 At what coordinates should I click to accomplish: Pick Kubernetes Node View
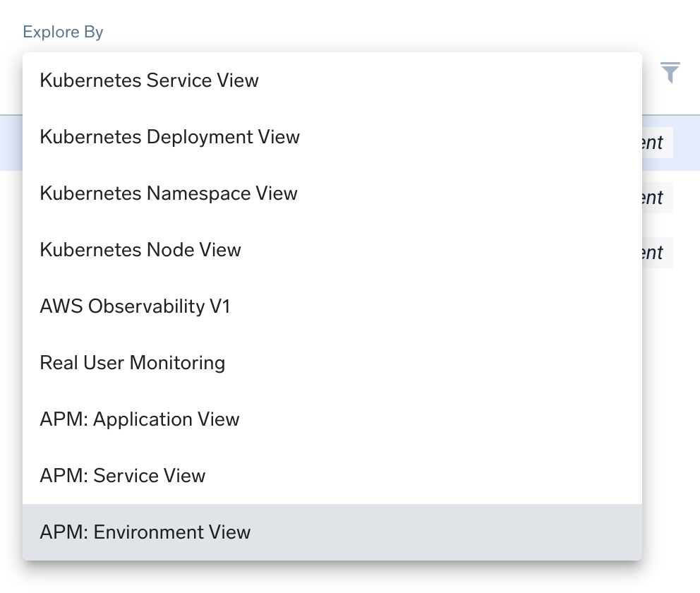coord(140,249)
